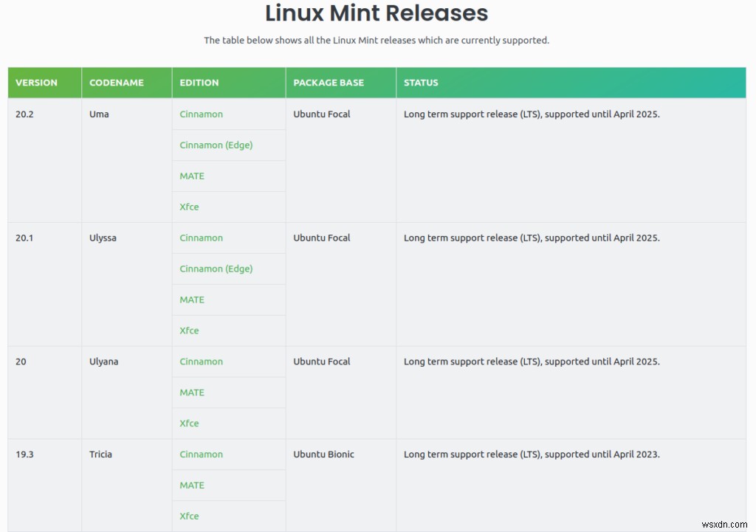Viewport: 756px width, 532px height.
Task: Open the MATE link in the Ulyssa row
Action: 192,300
